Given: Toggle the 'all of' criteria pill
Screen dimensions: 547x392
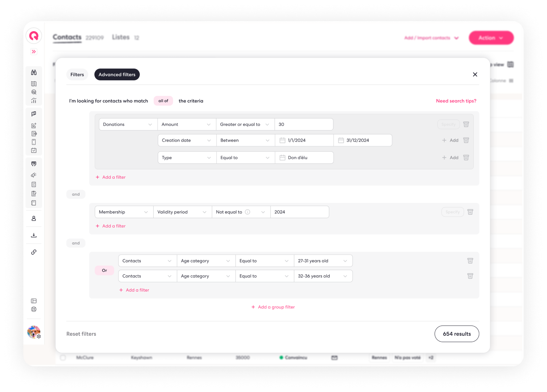Looking at the screenshot, I should click(x=163, y=101).
